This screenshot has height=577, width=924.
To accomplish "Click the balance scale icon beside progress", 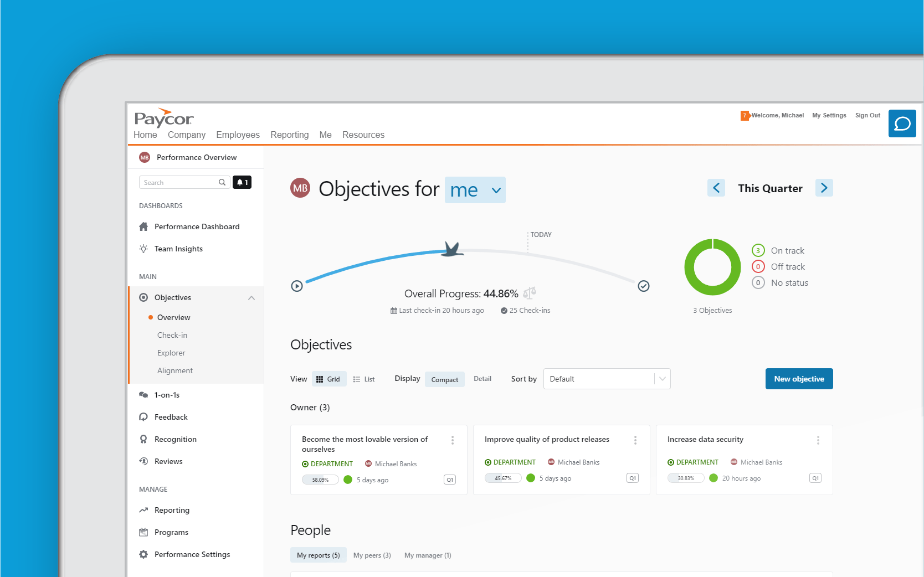I will pos(530,292).
